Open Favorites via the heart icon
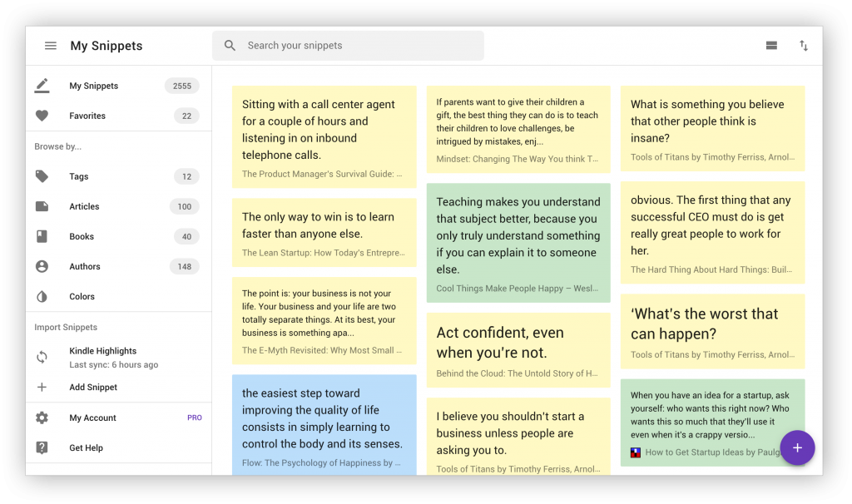Viewport: 852px width, 504px height. coord(42,116)
